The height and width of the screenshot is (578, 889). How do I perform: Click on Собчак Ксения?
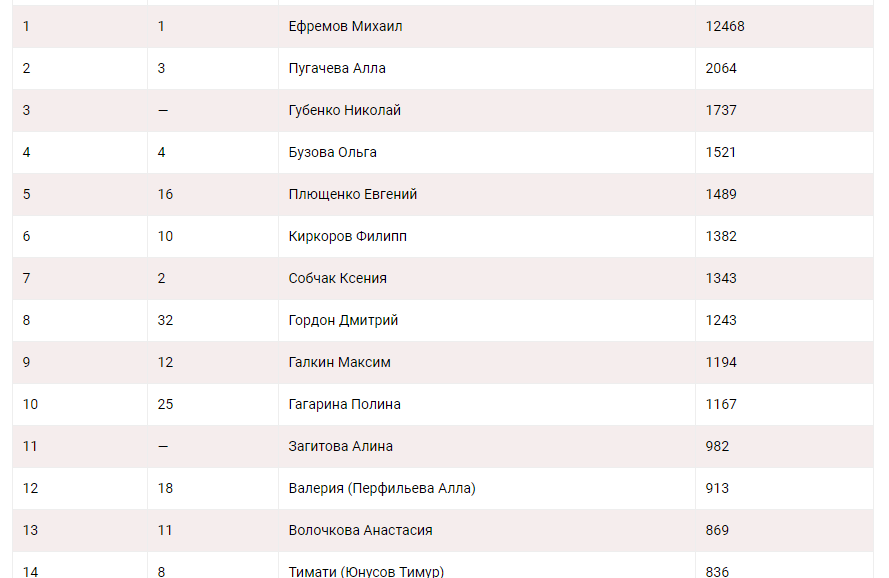[337, 278]
